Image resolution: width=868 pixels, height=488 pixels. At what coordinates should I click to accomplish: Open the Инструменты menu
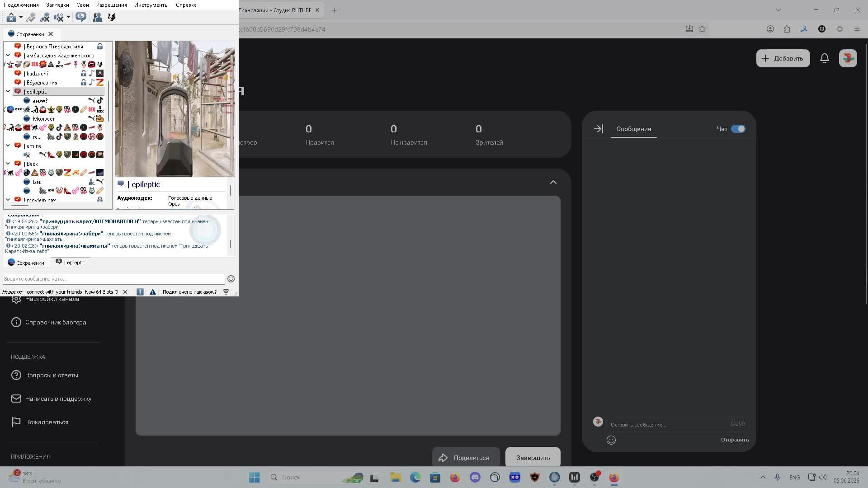151,5
